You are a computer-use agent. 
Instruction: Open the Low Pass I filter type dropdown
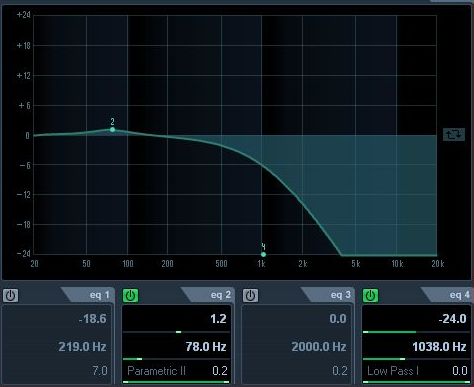tap(393, 371)
